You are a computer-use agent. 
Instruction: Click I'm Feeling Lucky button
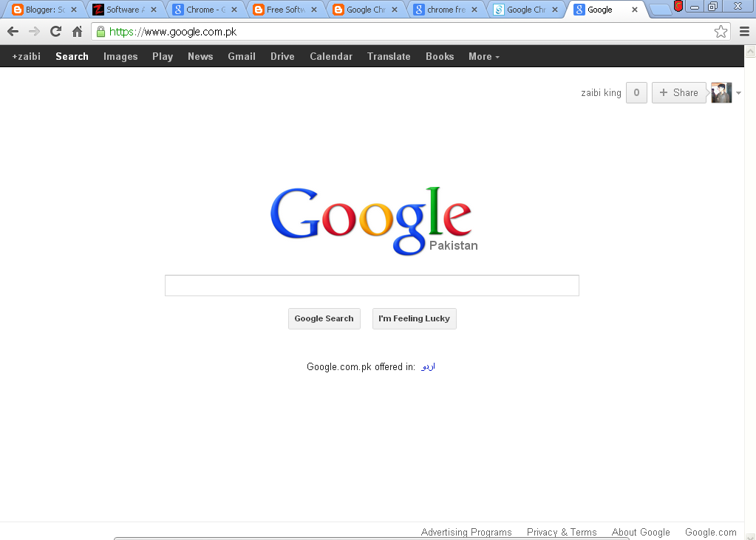pos(414,318)
